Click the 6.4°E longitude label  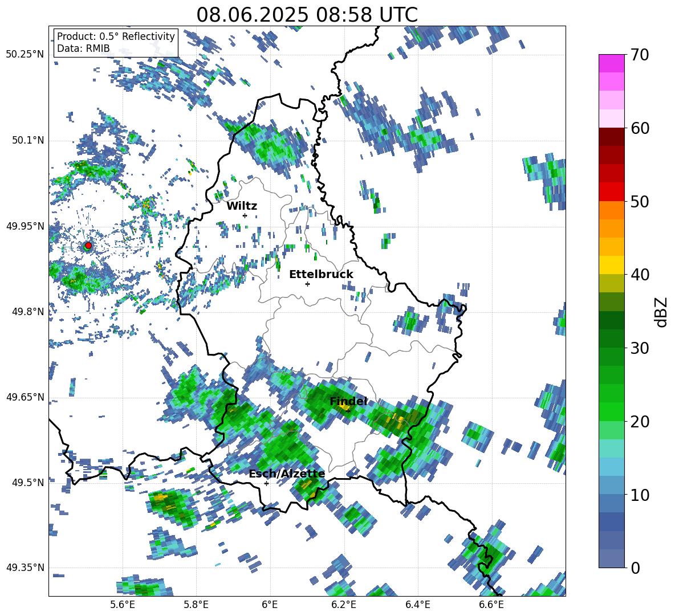(x=417, y=605)
